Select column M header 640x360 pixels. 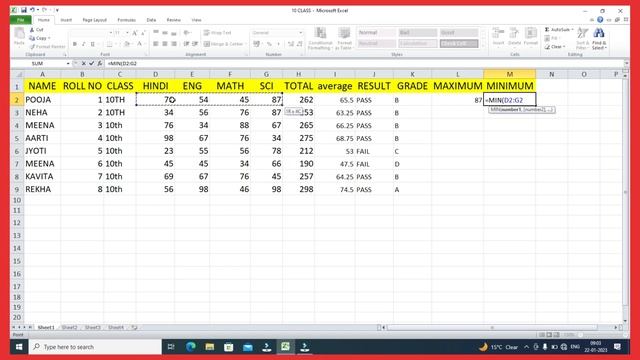(509, 74)
